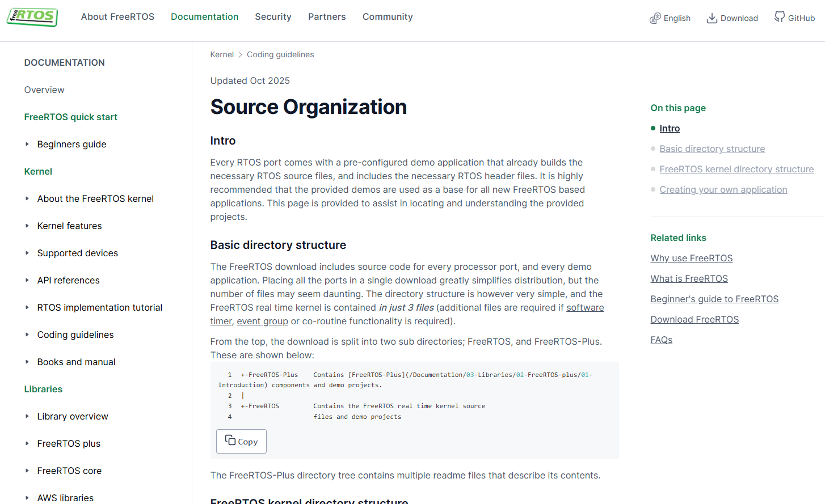
Task: Click the Copy button label
Action: tap(247, 442)
